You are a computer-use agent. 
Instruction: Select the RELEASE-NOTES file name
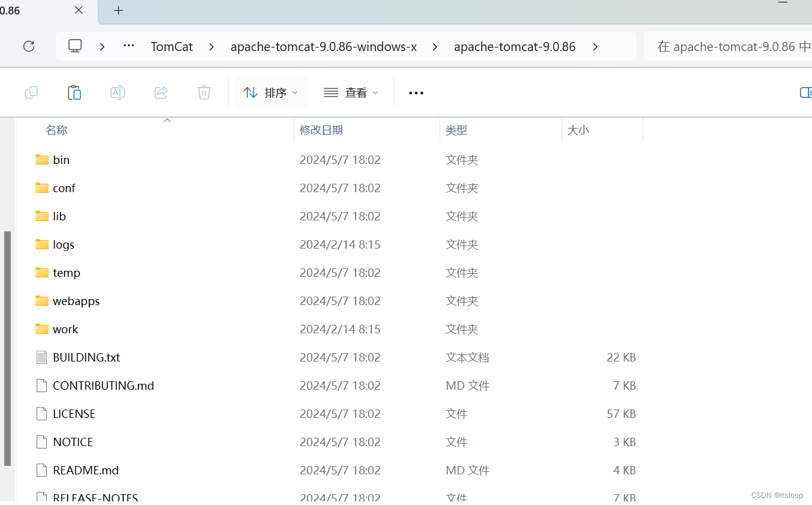[x=95, y=498]
